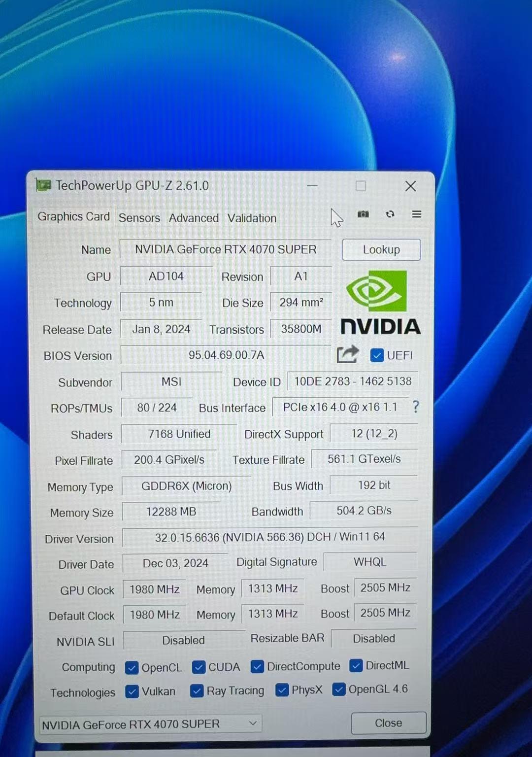Screen dimensions: 532x757
Task: Open the GPU selection dropdown at the bottom
Action: point(252,723)
